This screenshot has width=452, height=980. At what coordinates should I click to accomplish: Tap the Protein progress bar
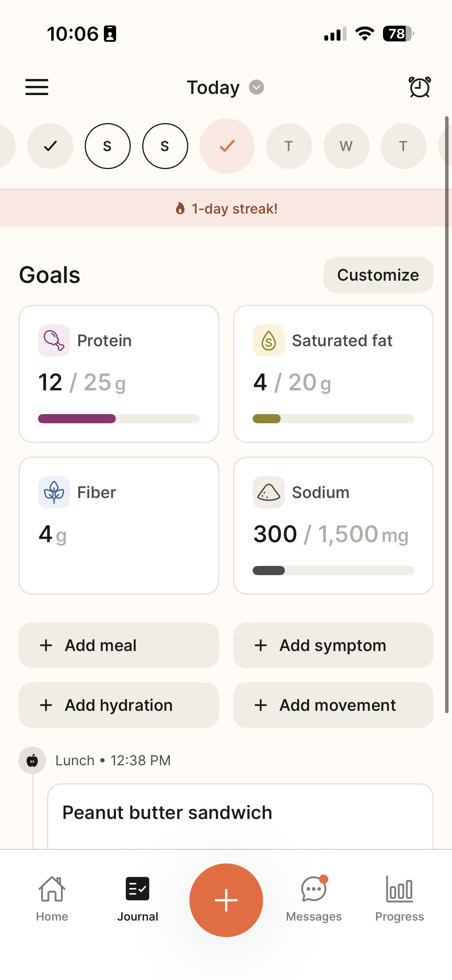point(119,419)
